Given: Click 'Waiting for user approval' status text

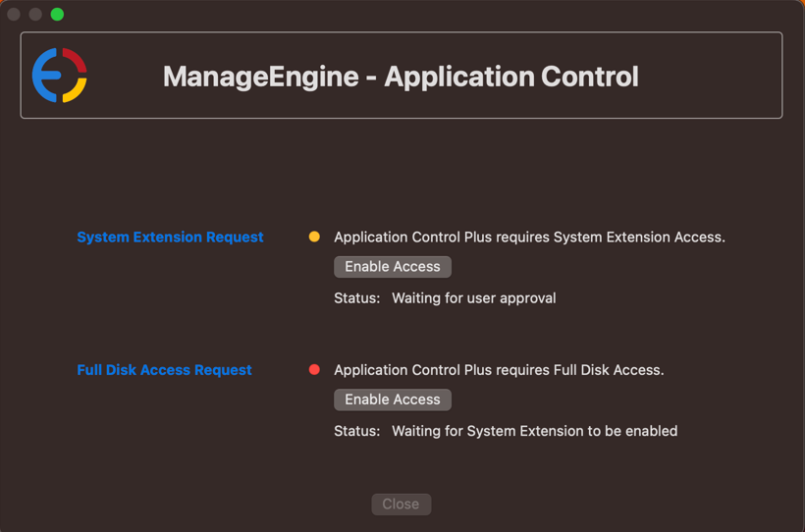Looking at the screenshot, I should (x=473, y=297).
